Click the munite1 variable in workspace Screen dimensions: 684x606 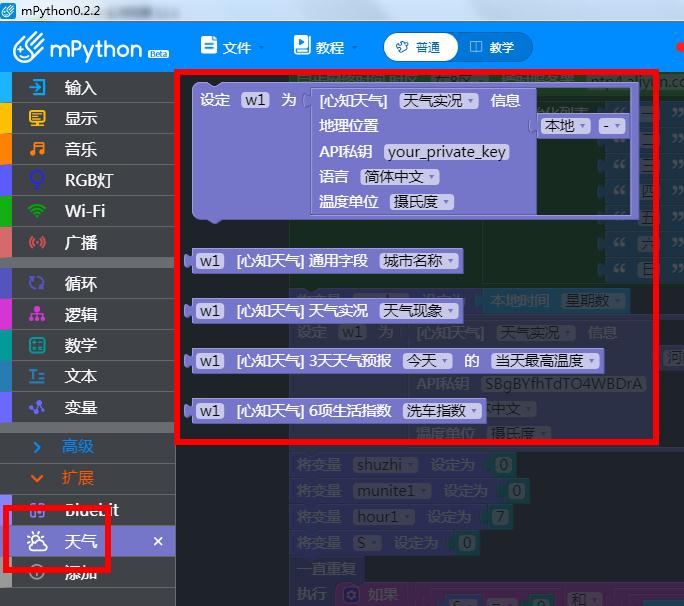click(392, 491)
